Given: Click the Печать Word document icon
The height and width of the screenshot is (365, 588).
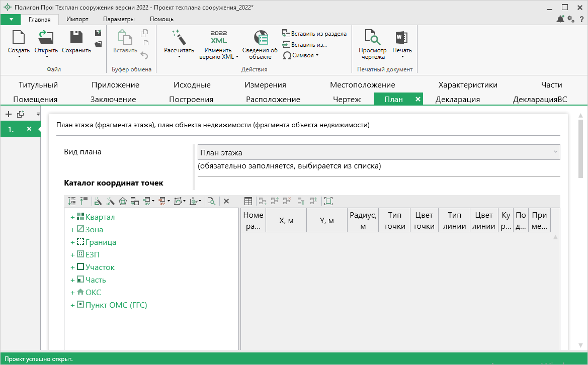Looking at the screenshot, I should coord(402,38).
